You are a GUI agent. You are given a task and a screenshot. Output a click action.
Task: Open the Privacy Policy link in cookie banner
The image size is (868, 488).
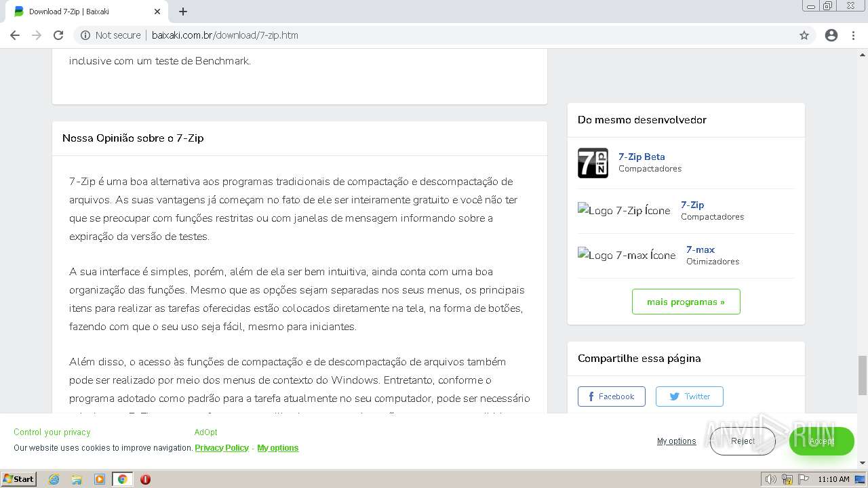[222, 448]
